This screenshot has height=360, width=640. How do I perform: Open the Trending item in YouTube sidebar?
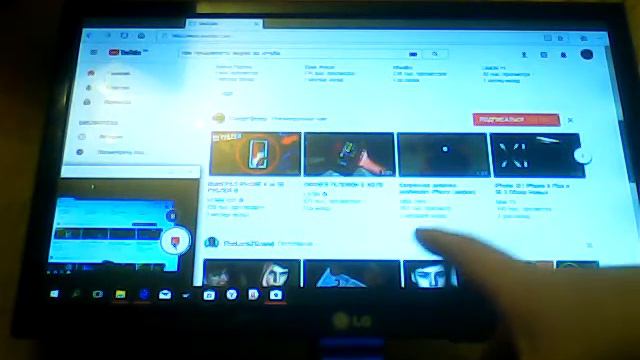click(109, 87)
